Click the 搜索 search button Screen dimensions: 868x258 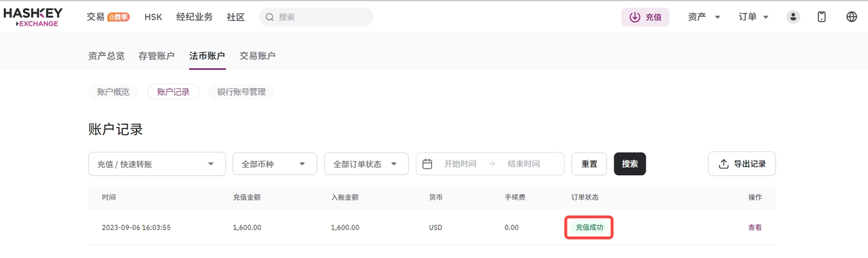630,164
